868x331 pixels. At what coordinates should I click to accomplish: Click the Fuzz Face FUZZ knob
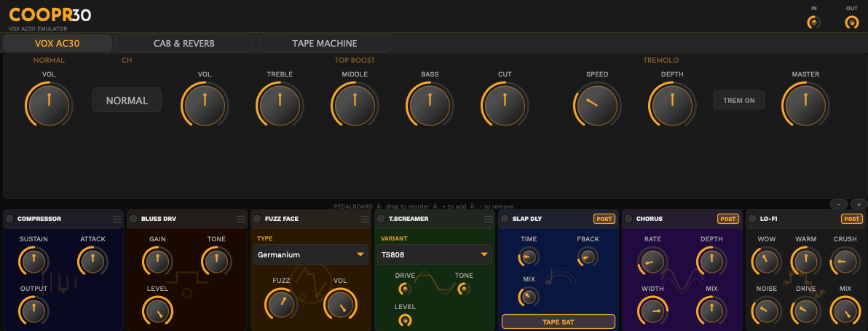281,304
